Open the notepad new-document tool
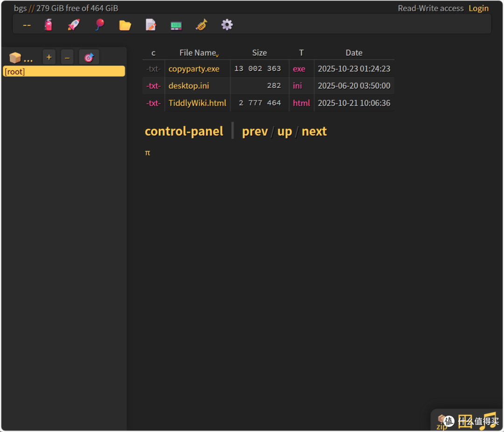Screen dimensions: 504x432 (x=151, y=25)
